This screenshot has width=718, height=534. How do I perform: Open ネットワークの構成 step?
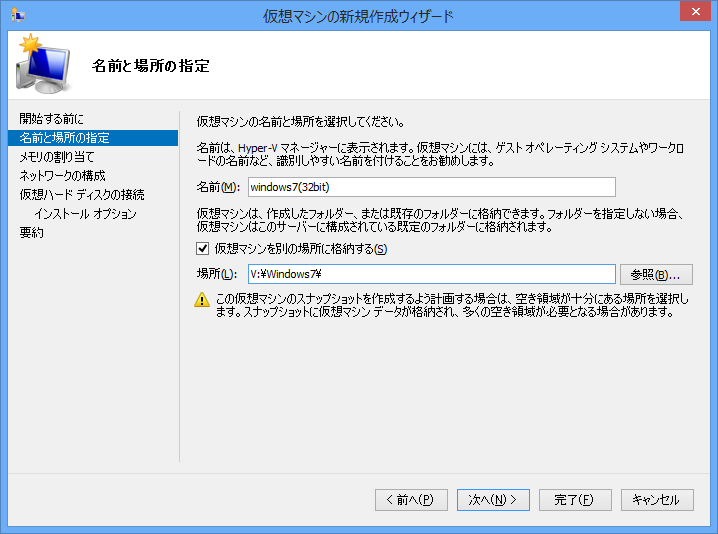pyautogui.click(x=62, y=176)
